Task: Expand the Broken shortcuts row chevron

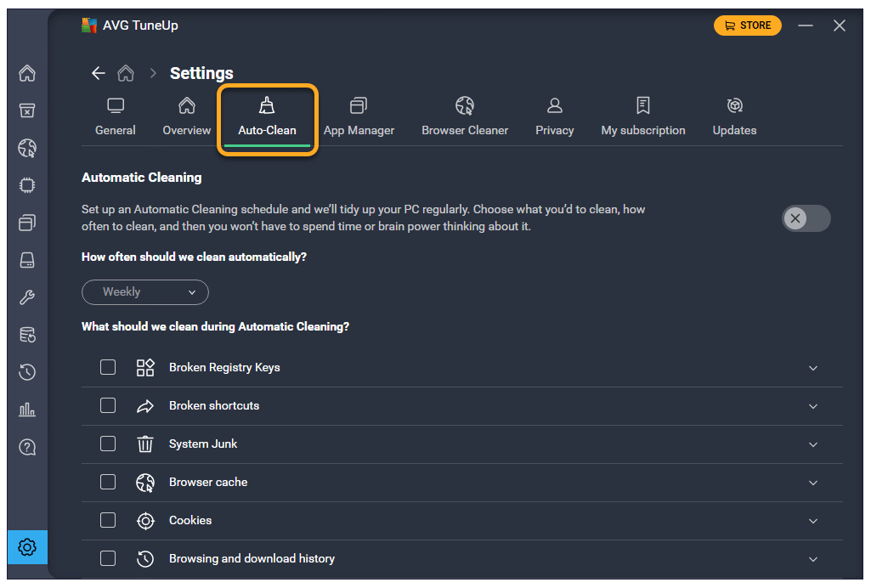Action: [x=813, y=406]
